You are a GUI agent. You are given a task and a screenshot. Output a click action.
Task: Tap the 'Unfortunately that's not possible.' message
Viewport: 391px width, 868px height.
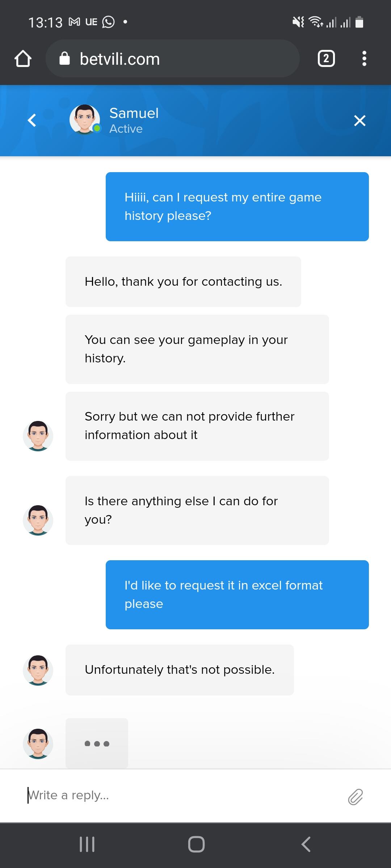coord(180,670)
